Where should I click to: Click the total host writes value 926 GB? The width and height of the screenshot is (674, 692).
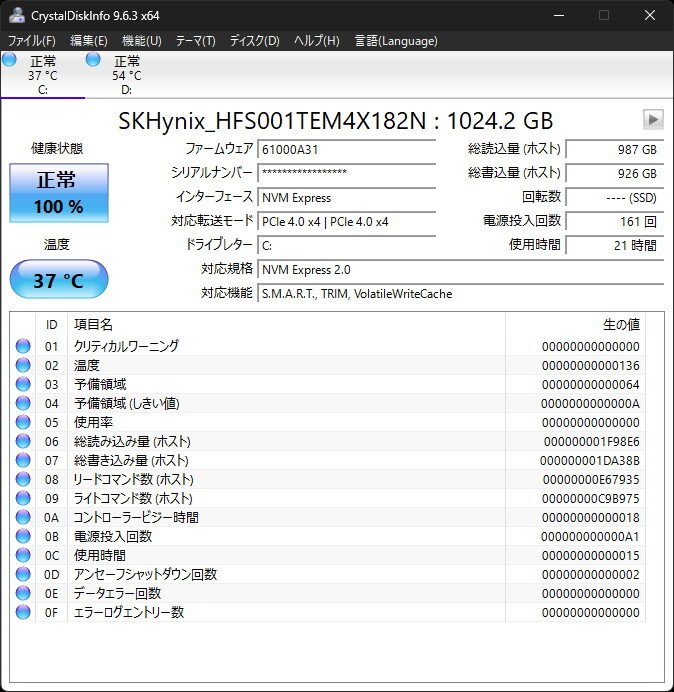click(615, 173)
